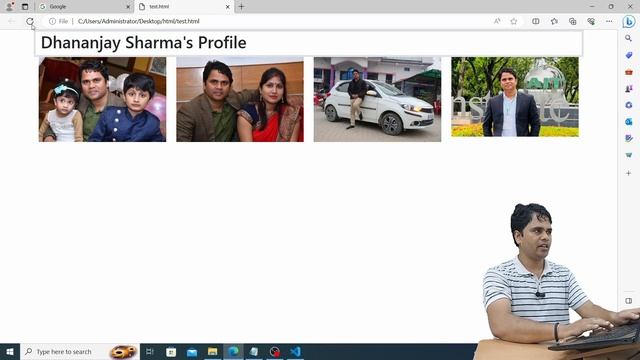Image resolution: width=640 pixels, height=360 pixels.
Task: Add this page to favorites with the star
Action: 513,21
